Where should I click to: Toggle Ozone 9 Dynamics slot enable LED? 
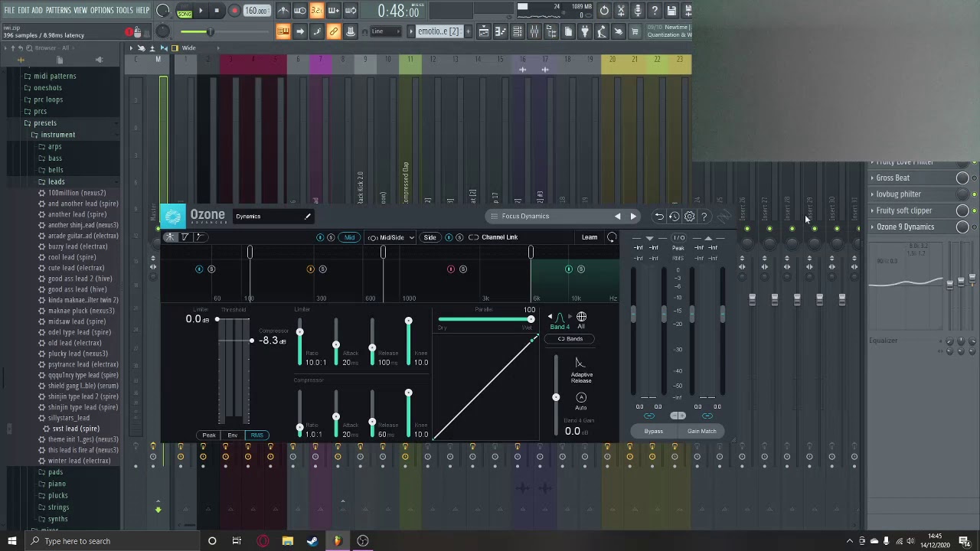point(974,227)
